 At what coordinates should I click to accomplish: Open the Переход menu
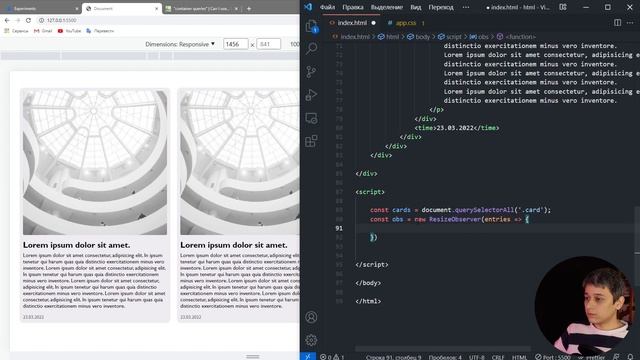pyautogui.click(x=441, y=7)
